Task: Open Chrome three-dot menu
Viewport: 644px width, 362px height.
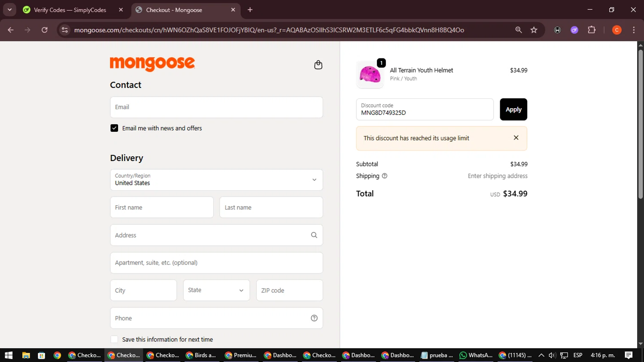Action: point(634,30)
